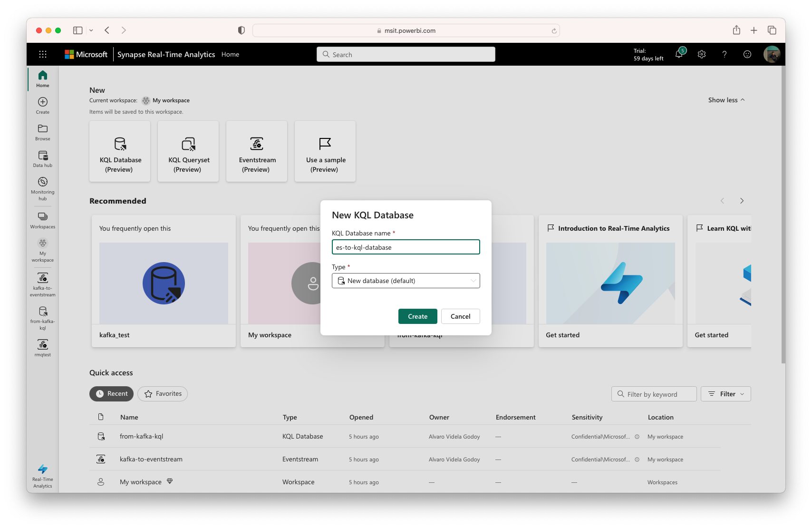The width and height of the screenshot is (812, 528).
Task: Navigate to Home in the top bar
Action: pyautogui.click(x=230, y=54)
